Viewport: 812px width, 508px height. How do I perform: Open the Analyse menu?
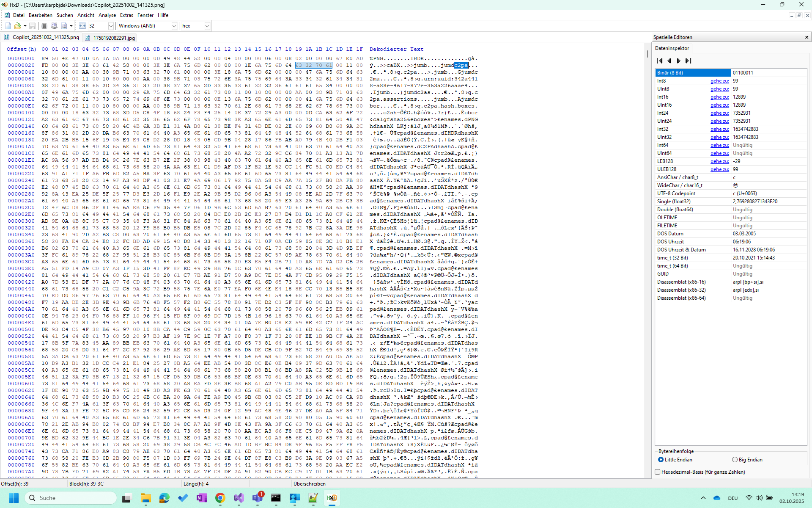pyautogui.click(x=107, y=15)
